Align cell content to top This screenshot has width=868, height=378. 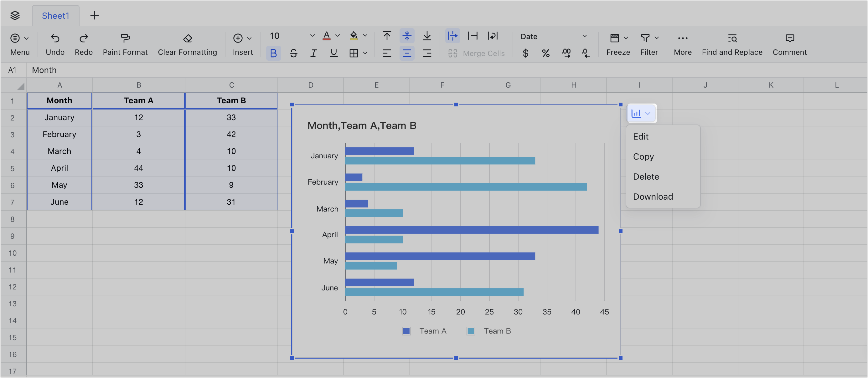(x=387, y=36)
